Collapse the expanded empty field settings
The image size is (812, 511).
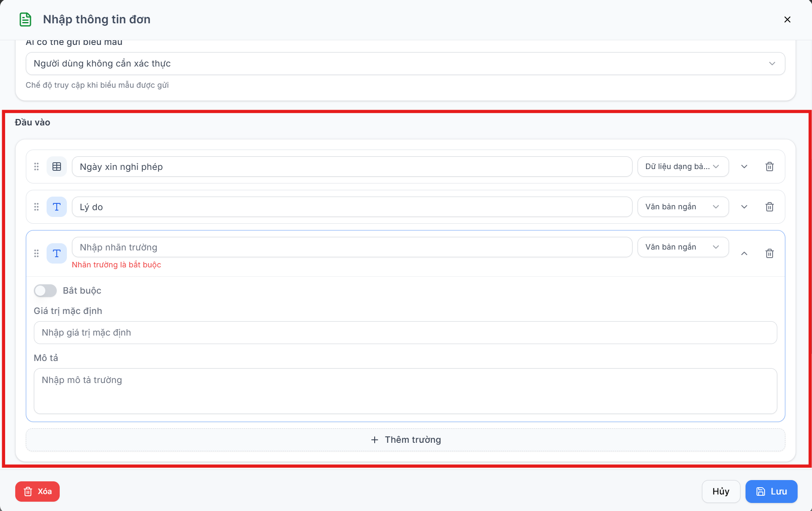tap(744, 253)
